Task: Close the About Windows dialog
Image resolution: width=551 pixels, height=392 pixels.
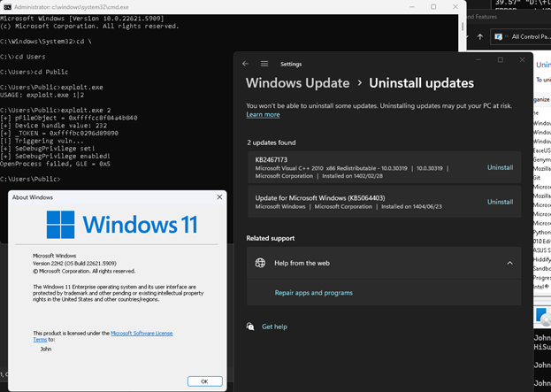Action: coord(219,197)
